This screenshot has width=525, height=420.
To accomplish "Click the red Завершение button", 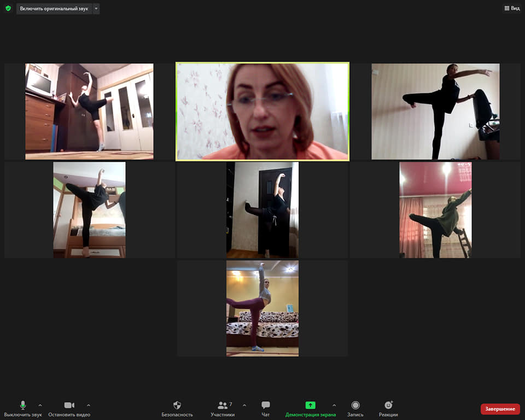I will click(x=500, y=409).
